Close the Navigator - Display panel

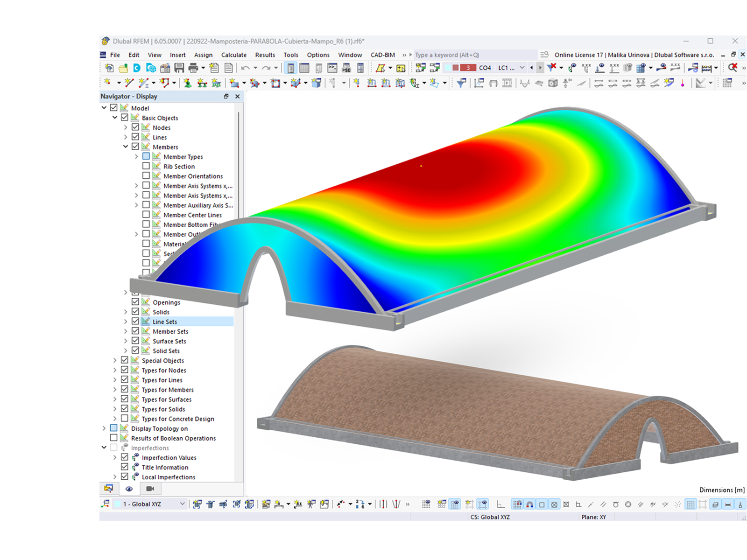(238, 96)
